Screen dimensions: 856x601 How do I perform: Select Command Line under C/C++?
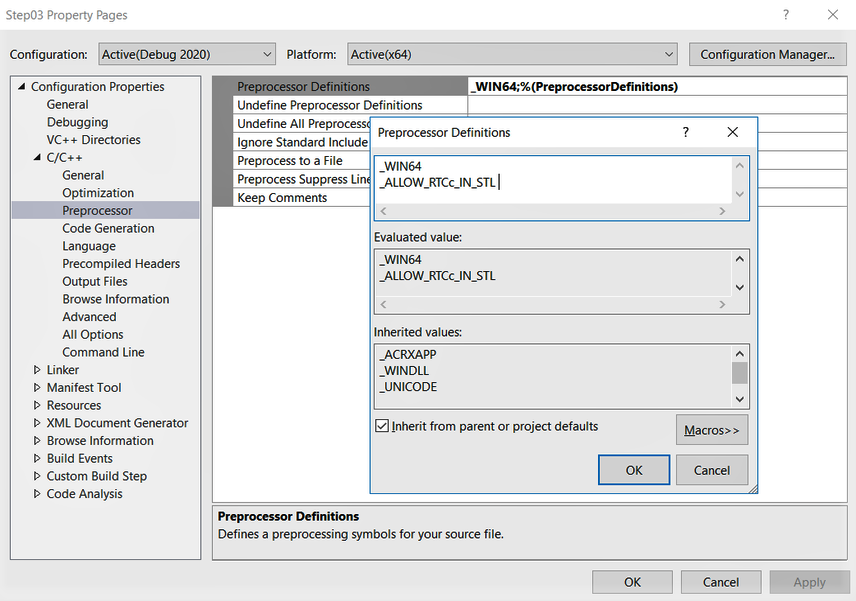(103, 352)
